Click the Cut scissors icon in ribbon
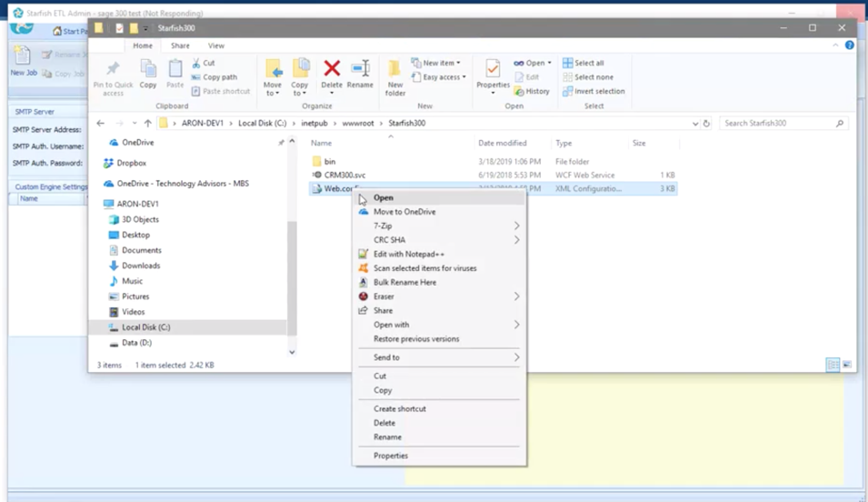Screen dimensions: 868x502 pyautogui.click(x=196, y=63)
